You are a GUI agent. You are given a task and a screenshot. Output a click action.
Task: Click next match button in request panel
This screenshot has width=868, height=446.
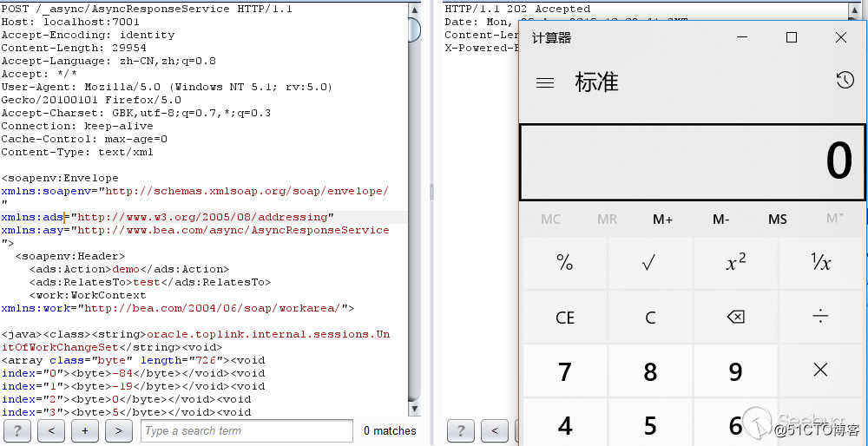[x=118, y=430]
